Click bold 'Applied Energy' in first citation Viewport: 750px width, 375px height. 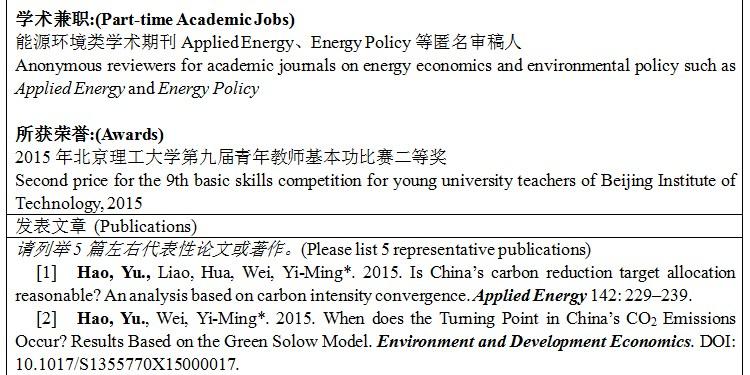click(529, 296)
